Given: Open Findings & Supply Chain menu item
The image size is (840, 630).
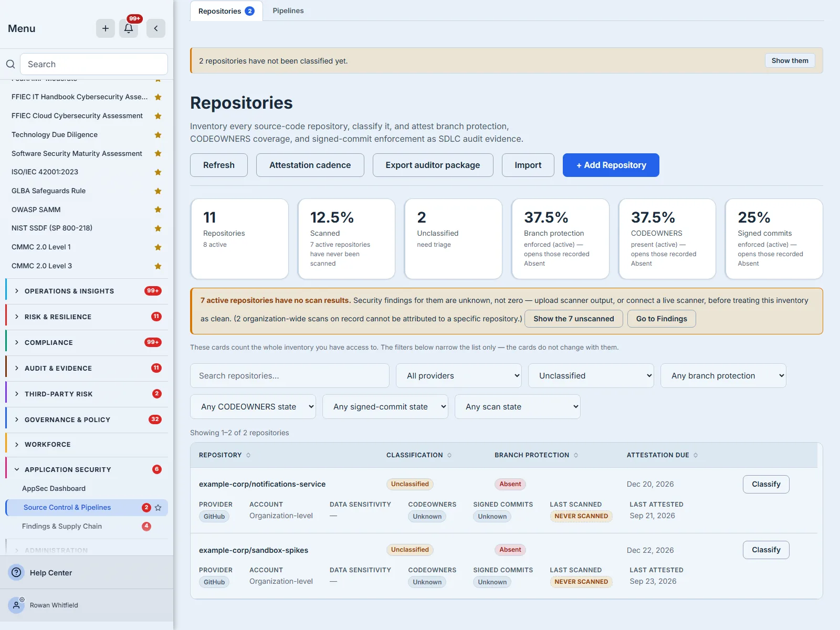Looking at the screenshot, I should pos(62,526).
